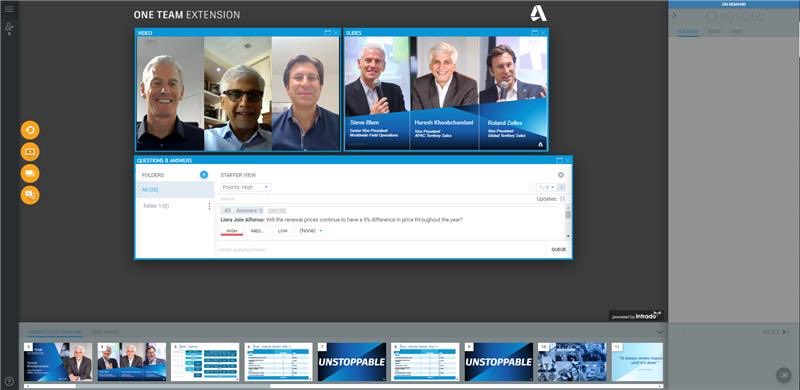The image size is (800, 390).
Task: Set question priority to LOW
Action: (283, 231)
